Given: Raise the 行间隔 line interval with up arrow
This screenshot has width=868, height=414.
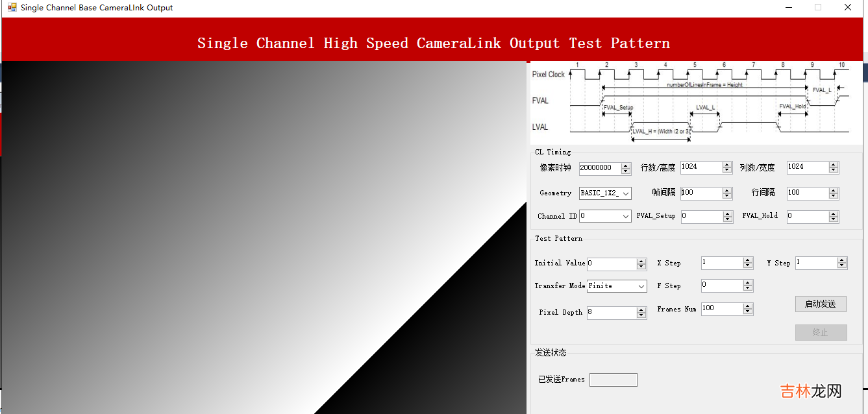Looking at the screenshot, I should (x=834, y=191).
